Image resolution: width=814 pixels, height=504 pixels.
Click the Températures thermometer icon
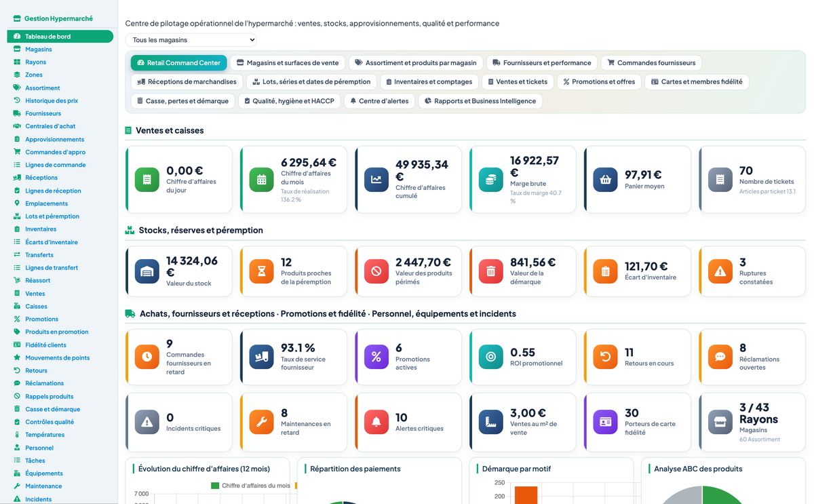point(17,435)
